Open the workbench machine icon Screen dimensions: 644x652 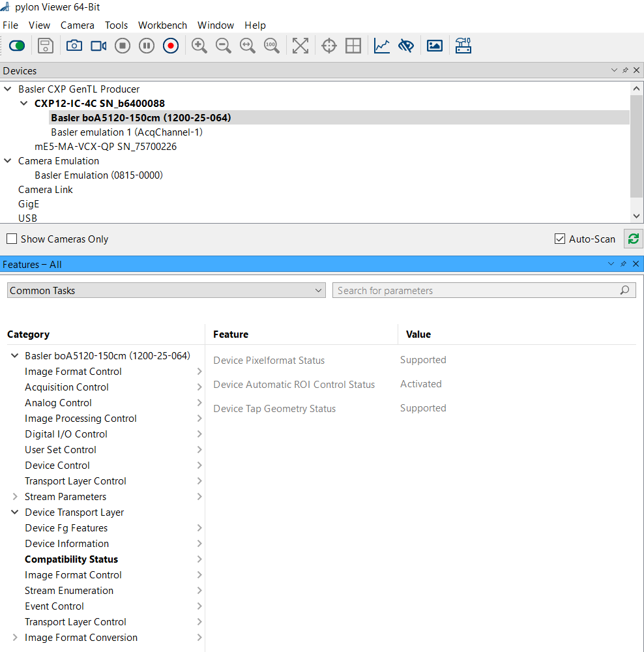click(x=463, y=46)
